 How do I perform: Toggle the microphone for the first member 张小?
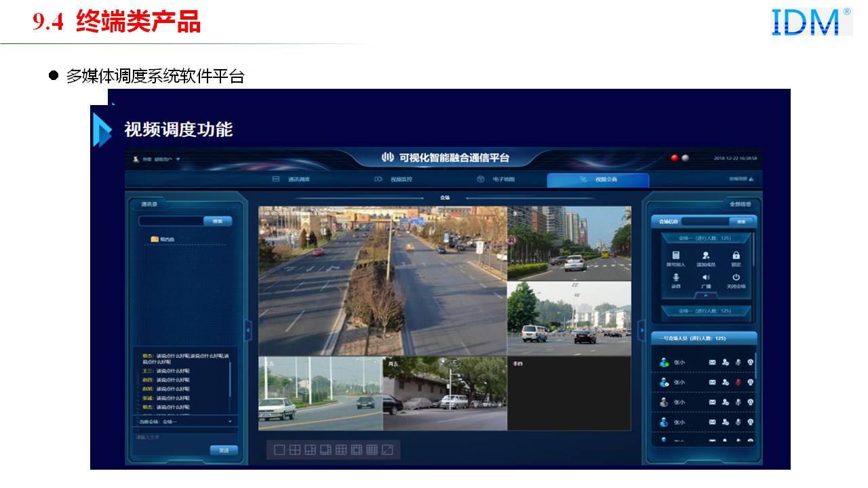[x=738, y=363]
